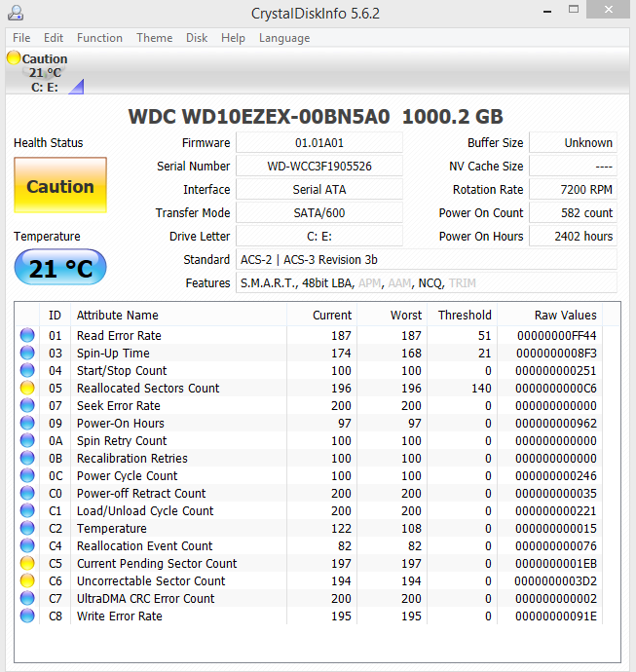This screenshot has width=636, height=672.
Task: Click the Features S.M.A.R.T. field
Action: 427,282
